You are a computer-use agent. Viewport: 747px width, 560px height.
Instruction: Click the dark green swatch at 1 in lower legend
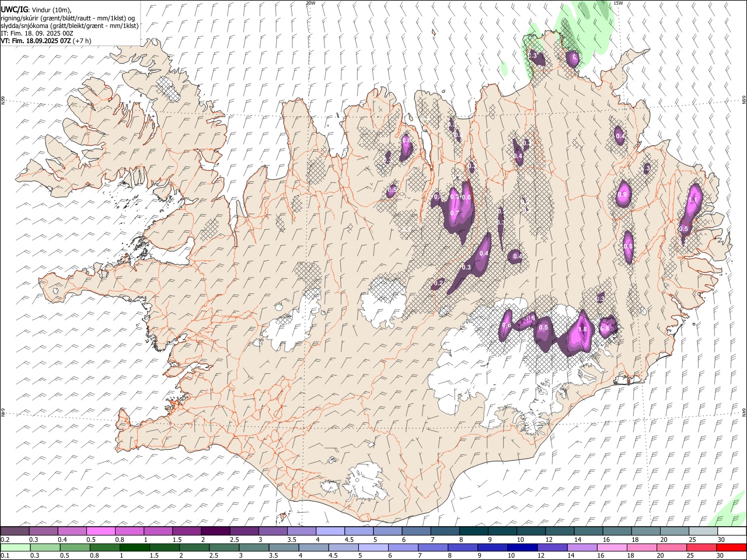click(135, 547)
